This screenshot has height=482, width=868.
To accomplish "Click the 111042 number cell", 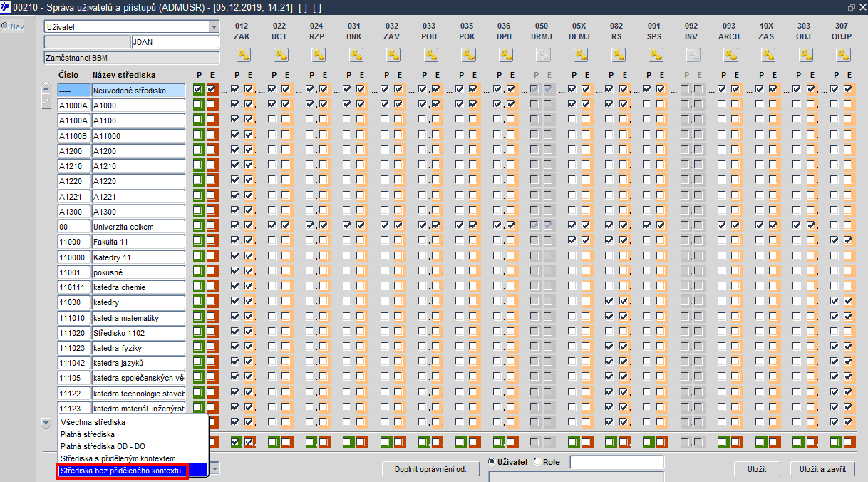I will point(74,363).
